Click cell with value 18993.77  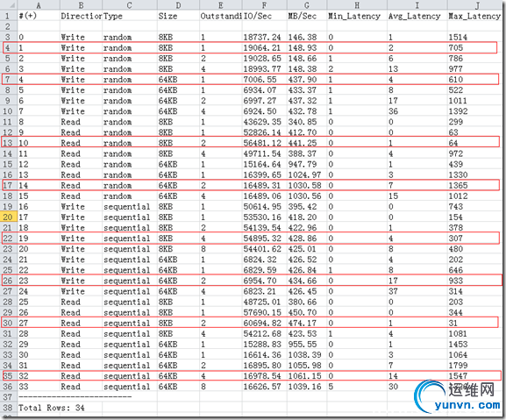point(264,69)
